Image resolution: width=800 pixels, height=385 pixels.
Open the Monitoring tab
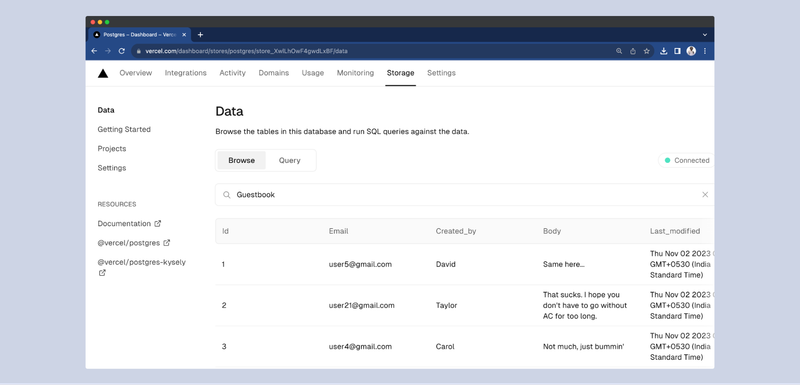[x=355, y=73]
